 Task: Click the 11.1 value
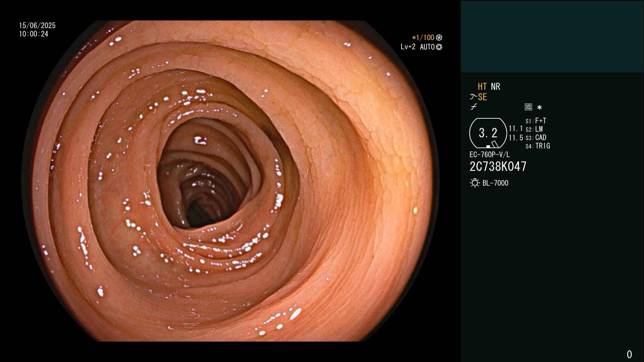pyautogui.click(x=516, y=128)
